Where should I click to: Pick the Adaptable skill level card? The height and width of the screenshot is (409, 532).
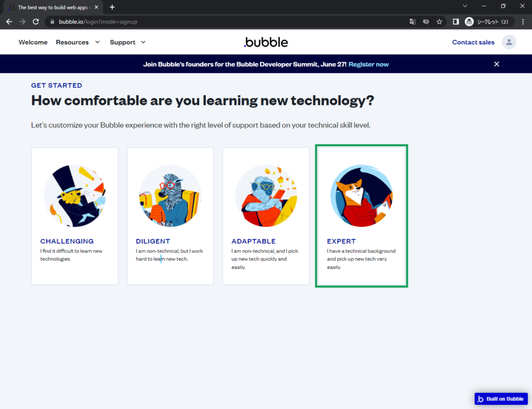266,216
